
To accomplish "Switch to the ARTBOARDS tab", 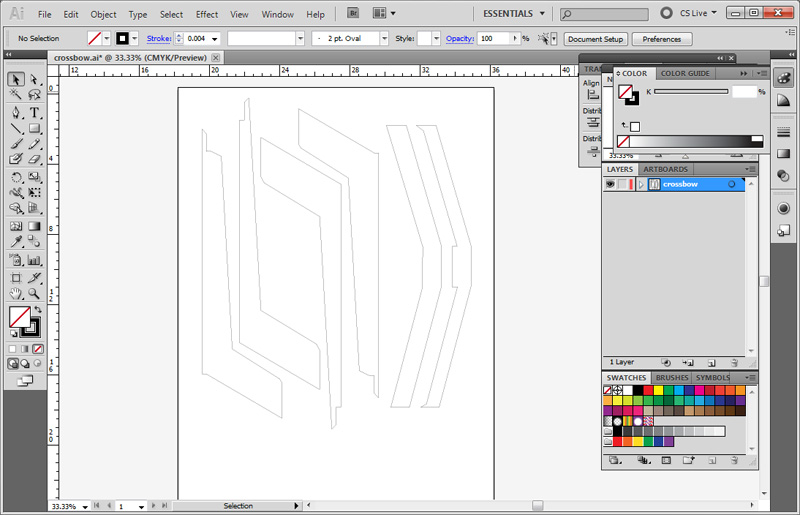I will pos(665,169).
